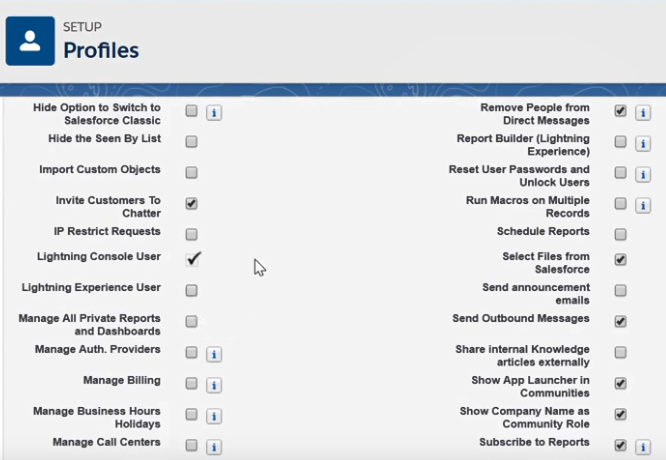Enable Hide Option to Switch to Salesforce Classic

click(x=192, y=111)
